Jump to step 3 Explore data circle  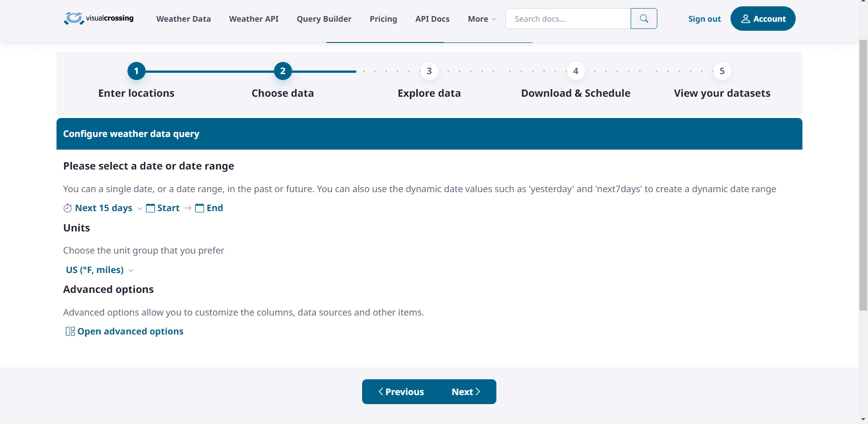pyautogui.click(x=429, y=71)
